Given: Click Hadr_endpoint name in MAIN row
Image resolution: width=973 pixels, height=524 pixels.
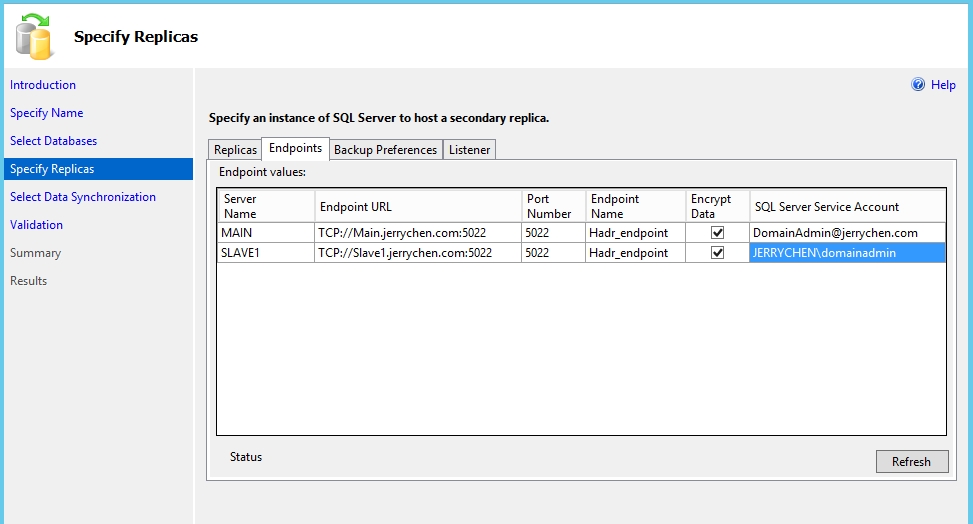Looking at the screenshot, I should (635, 233).
